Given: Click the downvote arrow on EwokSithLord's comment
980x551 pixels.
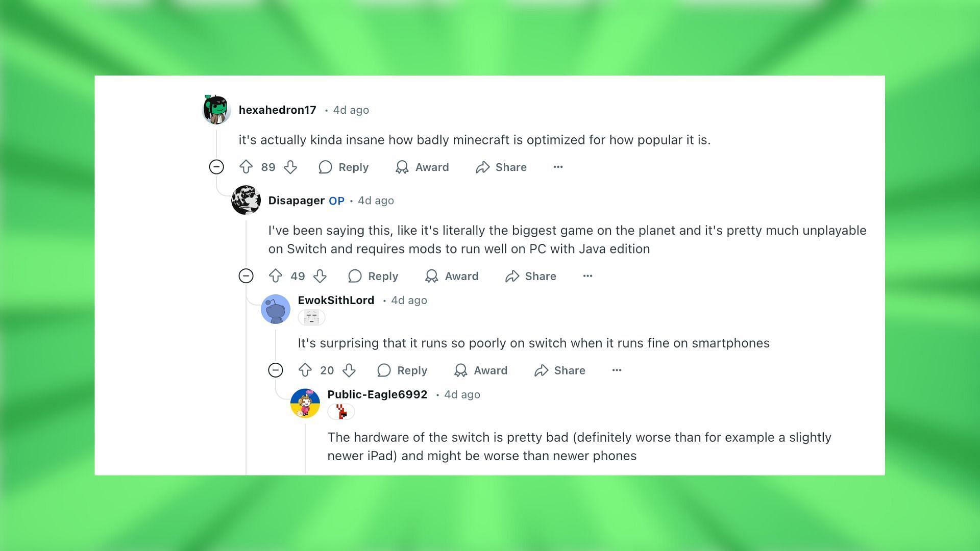Looking at the screenshot, I should tap(350, 370).
